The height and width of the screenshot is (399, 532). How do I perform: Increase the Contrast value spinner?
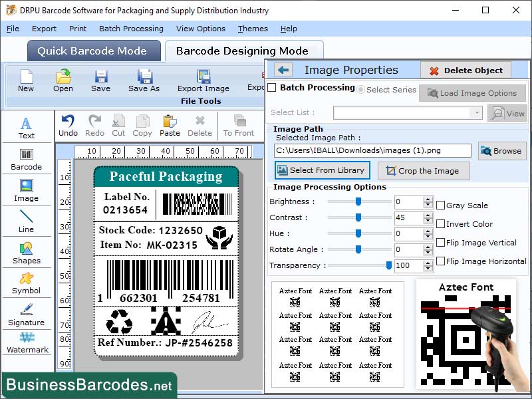[428, 215]
